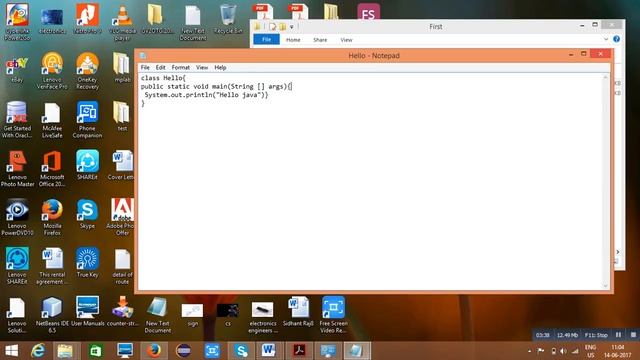Click Notepad vertical scrollbar down arrow
This screenshot has width=640, height=360.
pyautogui.click(x=605, y=286)
